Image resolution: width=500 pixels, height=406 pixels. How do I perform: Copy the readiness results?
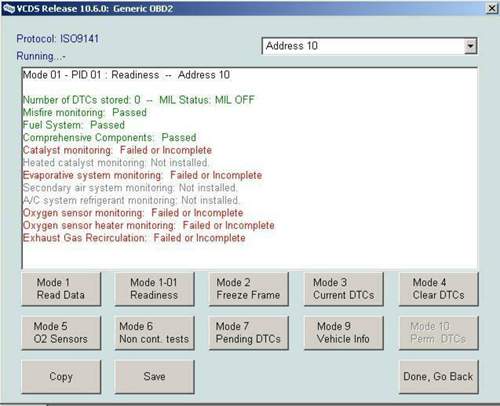point(61,377)
